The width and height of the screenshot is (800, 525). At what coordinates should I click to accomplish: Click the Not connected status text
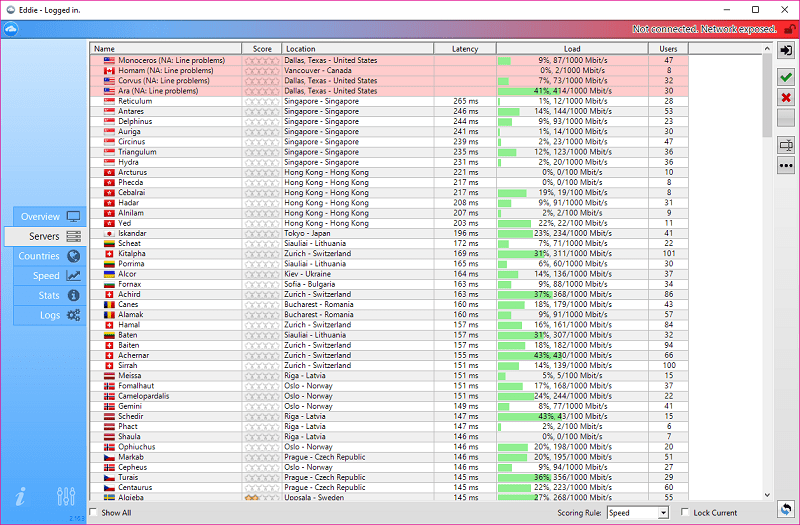click(x=705, y=29)
